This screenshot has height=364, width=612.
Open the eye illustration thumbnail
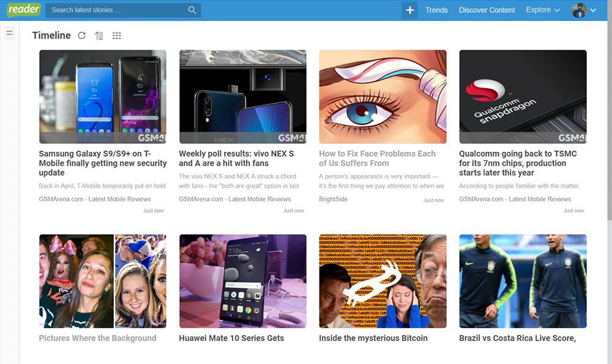pyautogui.click(x=382, y=97)
